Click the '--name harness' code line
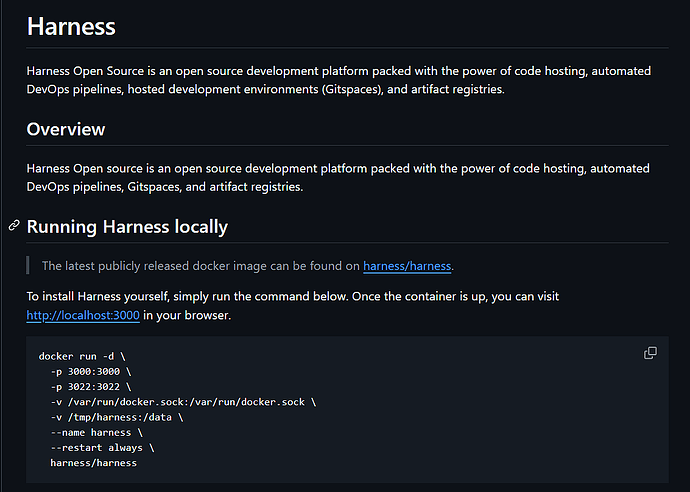Viewport: 690px width, 492px height. tap(93, 433)
